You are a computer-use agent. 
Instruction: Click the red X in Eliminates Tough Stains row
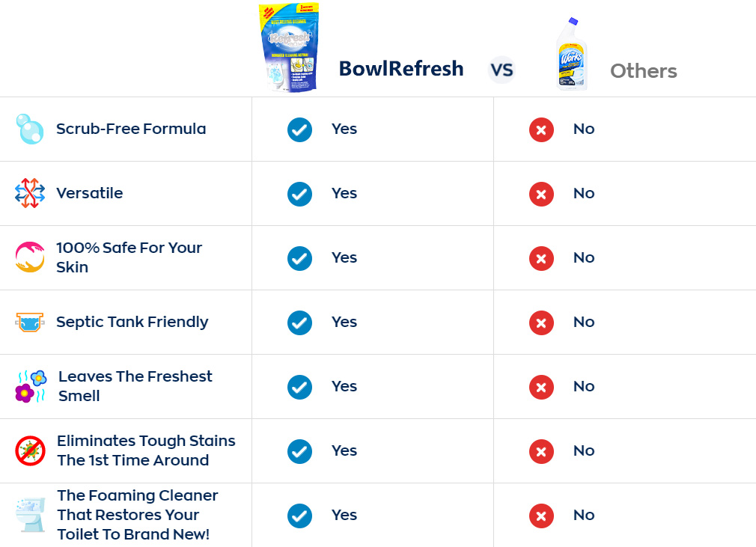coord(541,451)
